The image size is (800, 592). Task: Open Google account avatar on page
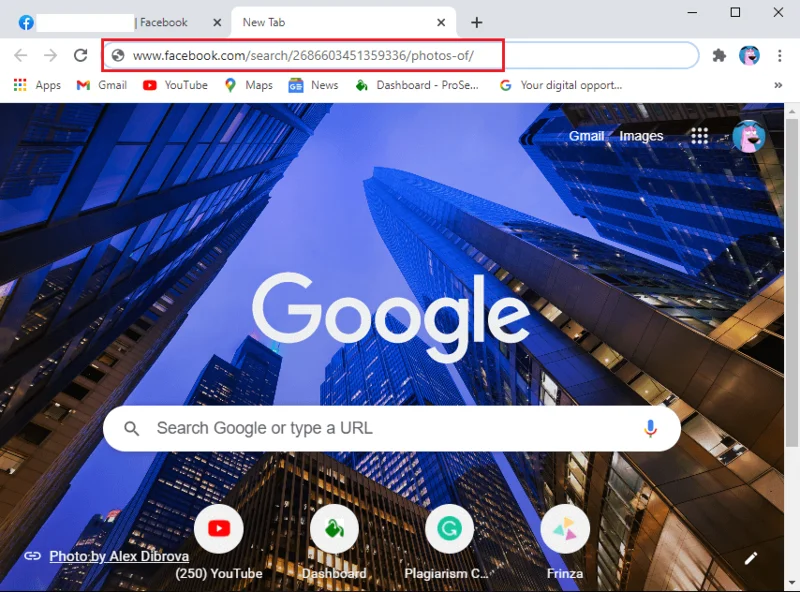(748, 136)
